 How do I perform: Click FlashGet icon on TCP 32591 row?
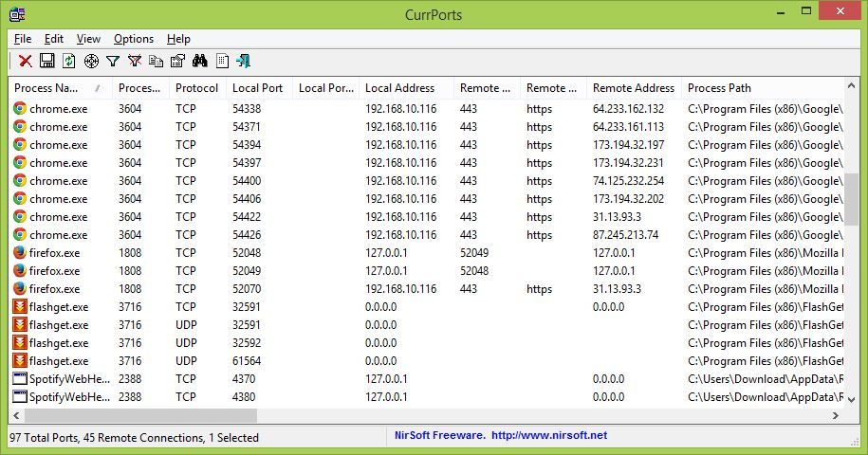point(20,307)
